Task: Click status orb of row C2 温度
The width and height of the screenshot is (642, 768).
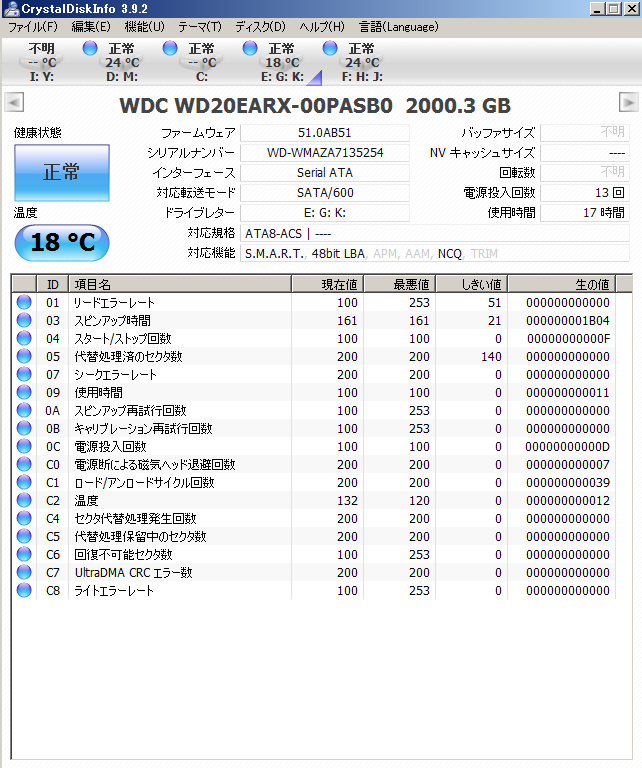Action: point(24,500)
